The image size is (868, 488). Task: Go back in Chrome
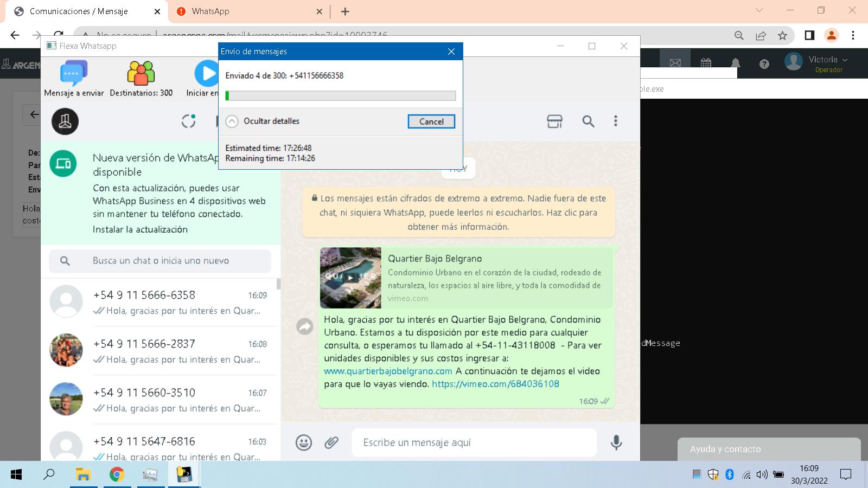coord(15,35)
